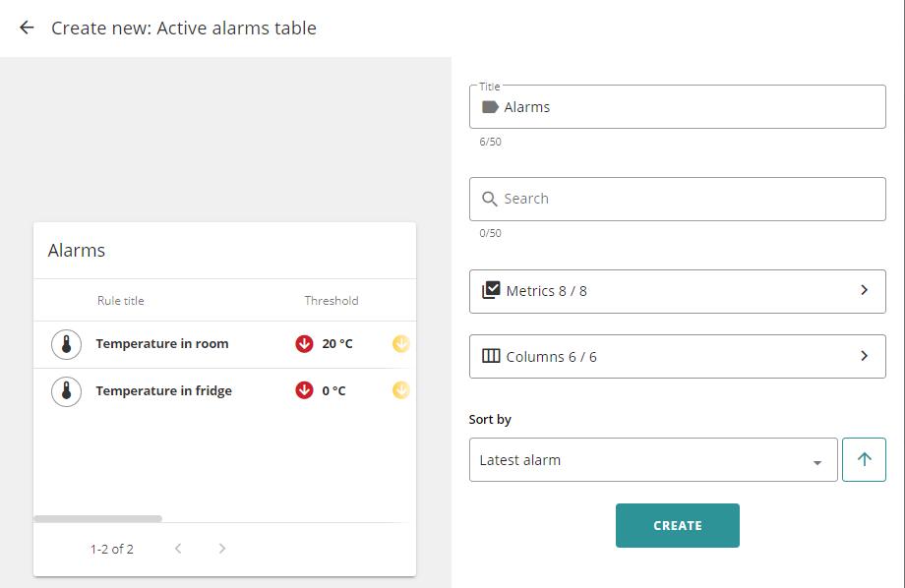The image size is (905, 588).
Task: Click the magnifier search icon
Action: tap(490, 199)
